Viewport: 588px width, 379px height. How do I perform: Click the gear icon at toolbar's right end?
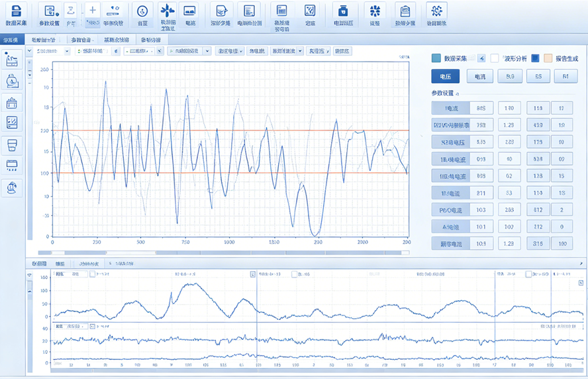(435, 12)
